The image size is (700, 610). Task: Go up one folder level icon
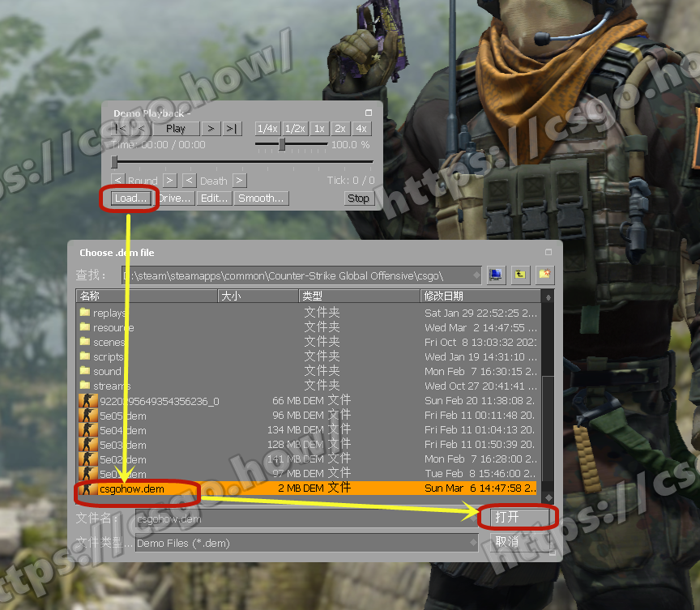point(519,275)
